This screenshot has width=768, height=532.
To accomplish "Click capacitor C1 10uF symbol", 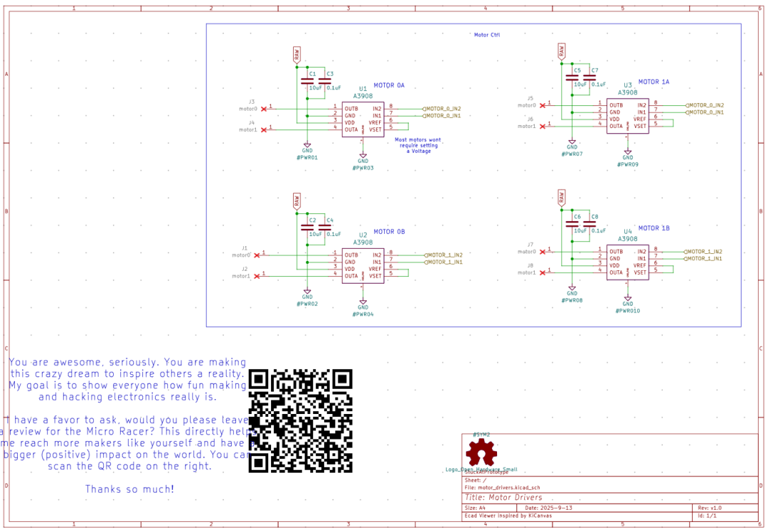I will coord(307,81).
